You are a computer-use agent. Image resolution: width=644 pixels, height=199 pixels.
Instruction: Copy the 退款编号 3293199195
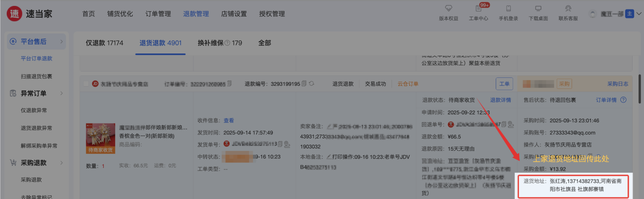click(304, 84)
